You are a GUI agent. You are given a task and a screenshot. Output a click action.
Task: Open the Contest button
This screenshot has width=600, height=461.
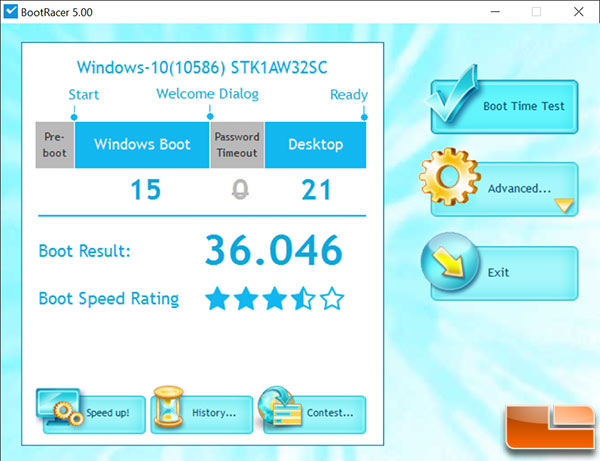pyautogui.click(x=315, y=415)
